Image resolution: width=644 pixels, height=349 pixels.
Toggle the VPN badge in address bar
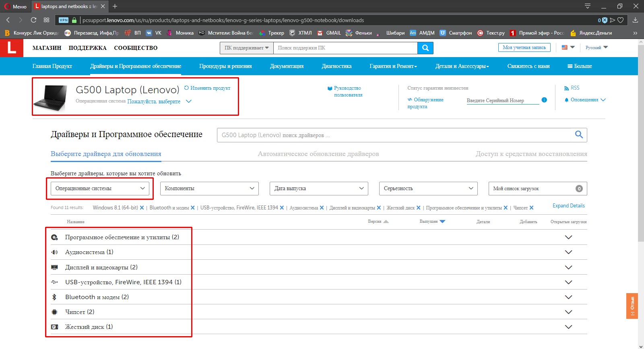[64, 20]
